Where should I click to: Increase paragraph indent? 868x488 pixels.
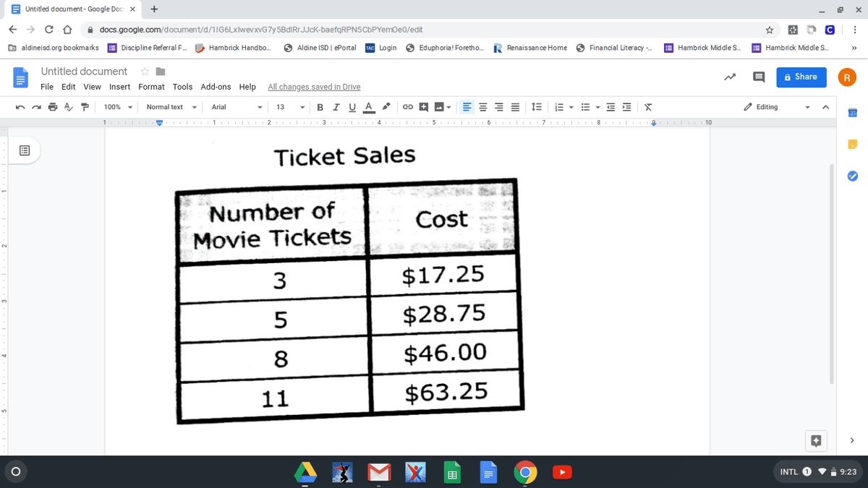point(627,107)
